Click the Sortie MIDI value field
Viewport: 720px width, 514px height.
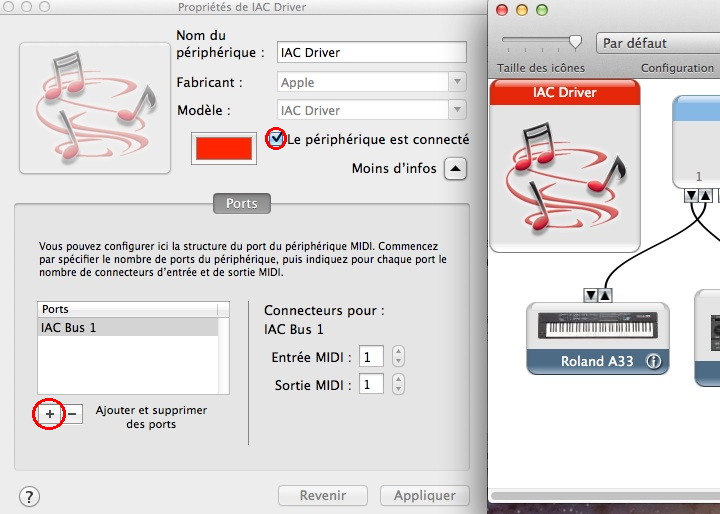[x=371, y=384]
